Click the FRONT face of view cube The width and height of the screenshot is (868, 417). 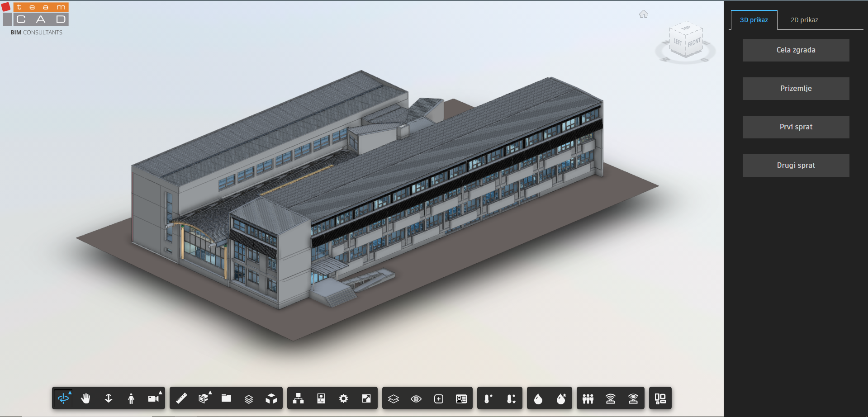(694, 43)
